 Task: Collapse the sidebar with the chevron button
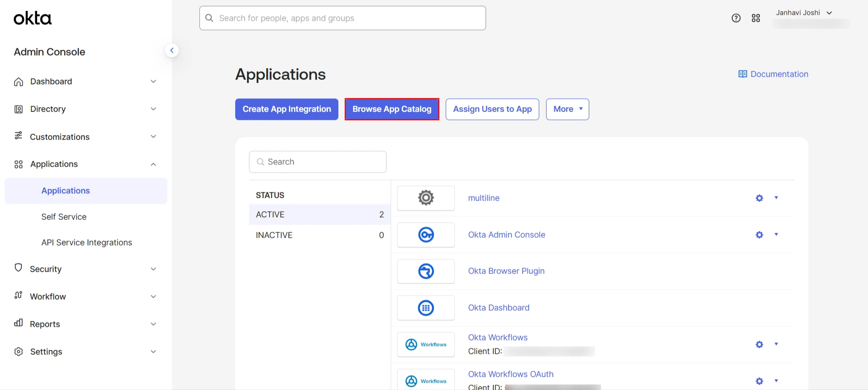[172, 50]
